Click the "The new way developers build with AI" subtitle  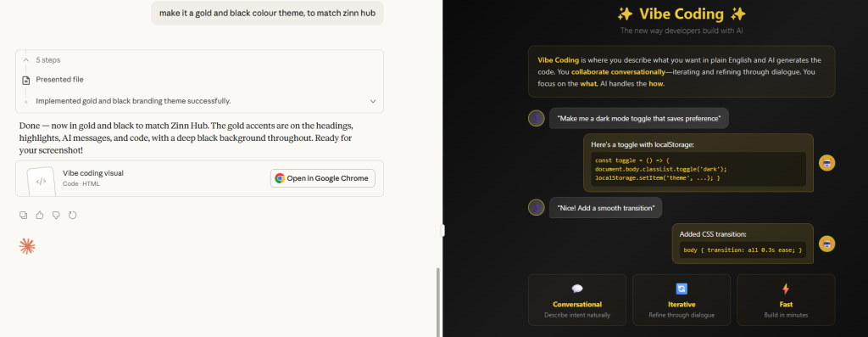coord(682,31)
